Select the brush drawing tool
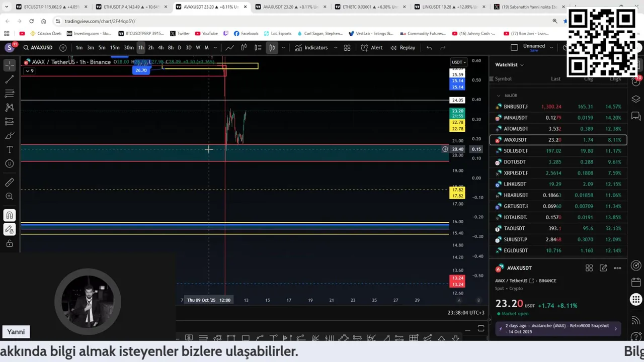This screenshot has height=362, width=644. click(10, 136)
